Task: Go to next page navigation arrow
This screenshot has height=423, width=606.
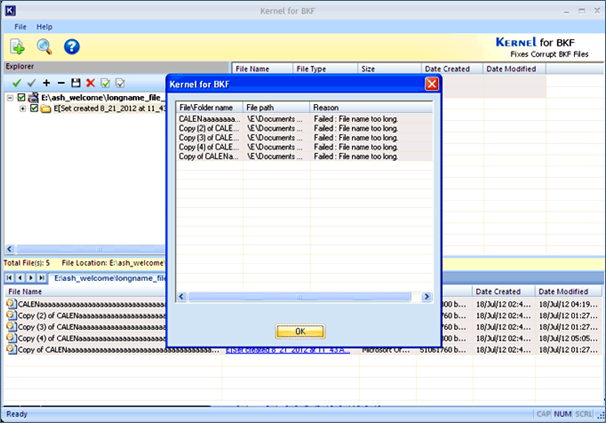Action: [31, 278]
